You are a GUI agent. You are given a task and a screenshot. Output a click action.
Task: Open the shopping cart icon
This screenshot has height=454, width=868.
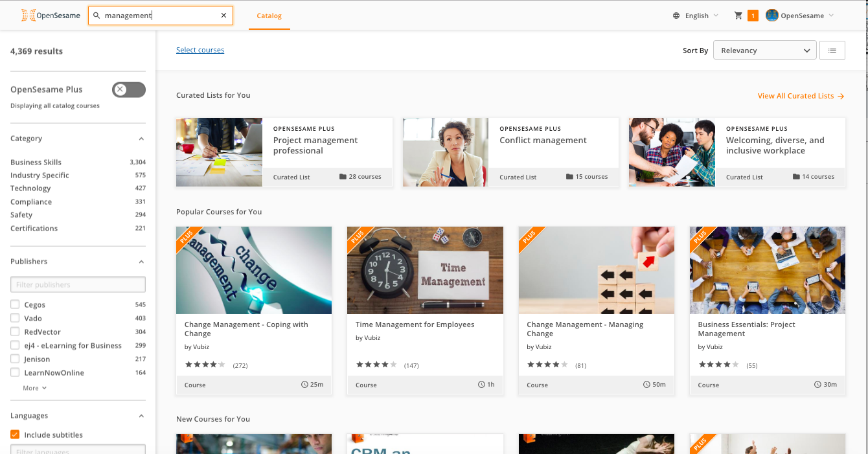coord(738,16)
